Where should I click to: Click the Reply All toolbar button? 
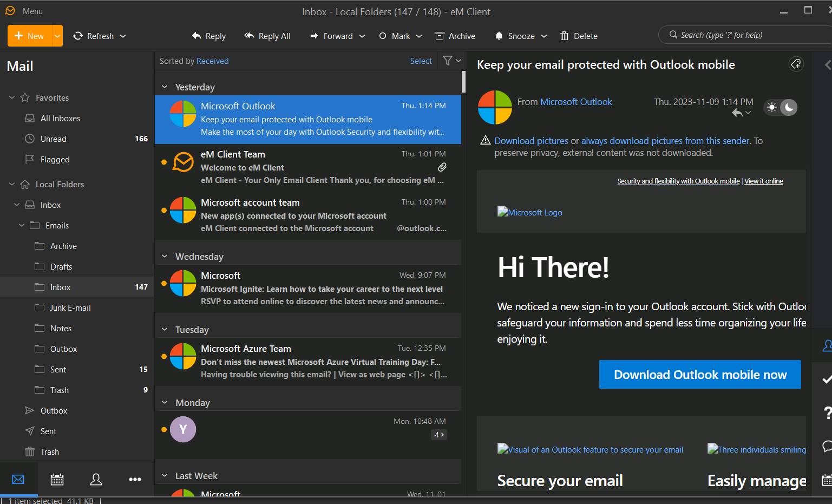pyautogui.click(x=267, y=36)
